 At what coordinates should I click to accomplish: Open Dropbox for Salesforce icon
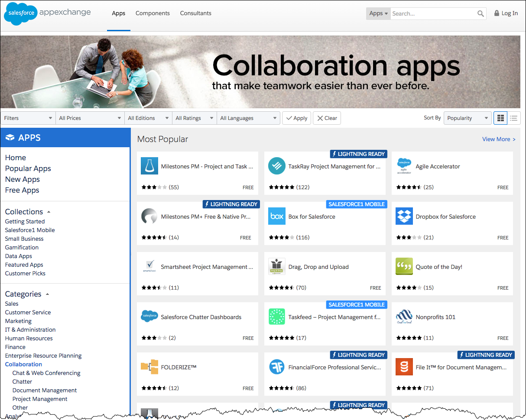click(404, 216)
